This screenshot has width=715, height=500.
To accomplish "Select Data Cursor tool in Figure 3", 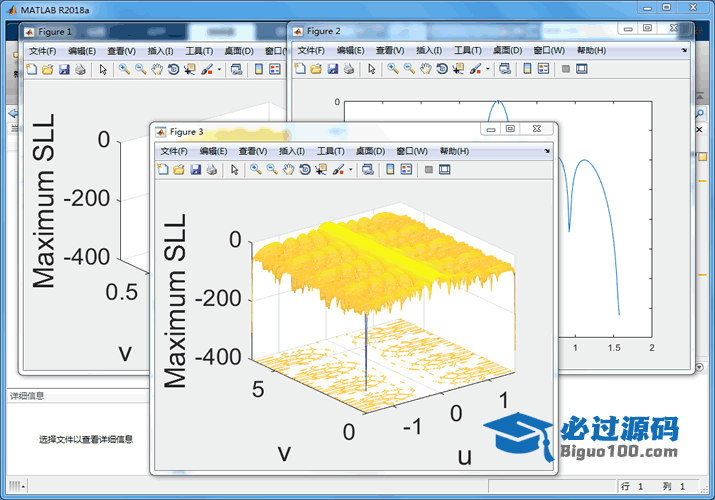I will click(321, 170).
